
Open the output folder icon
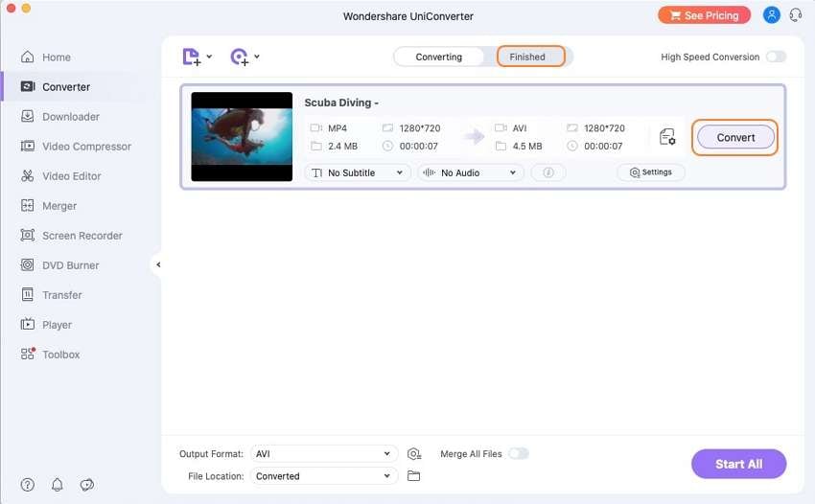click(414, 476)
